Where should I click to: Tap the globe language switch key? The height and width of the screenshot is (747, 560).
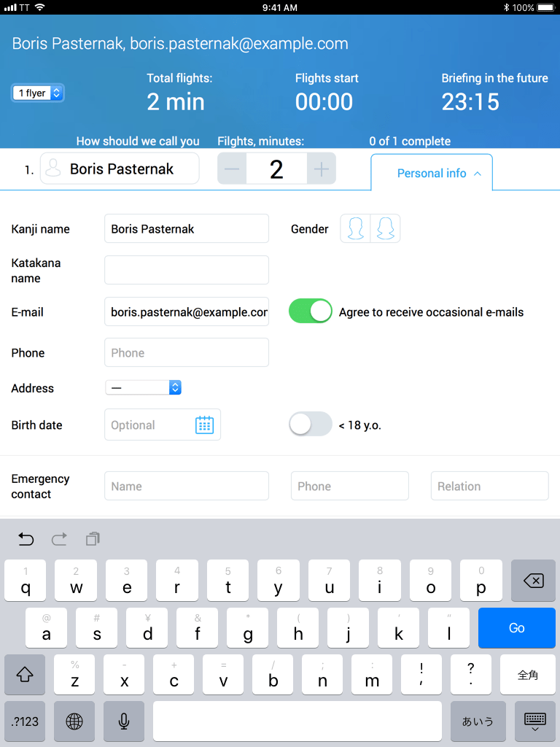tap(74, 721)
